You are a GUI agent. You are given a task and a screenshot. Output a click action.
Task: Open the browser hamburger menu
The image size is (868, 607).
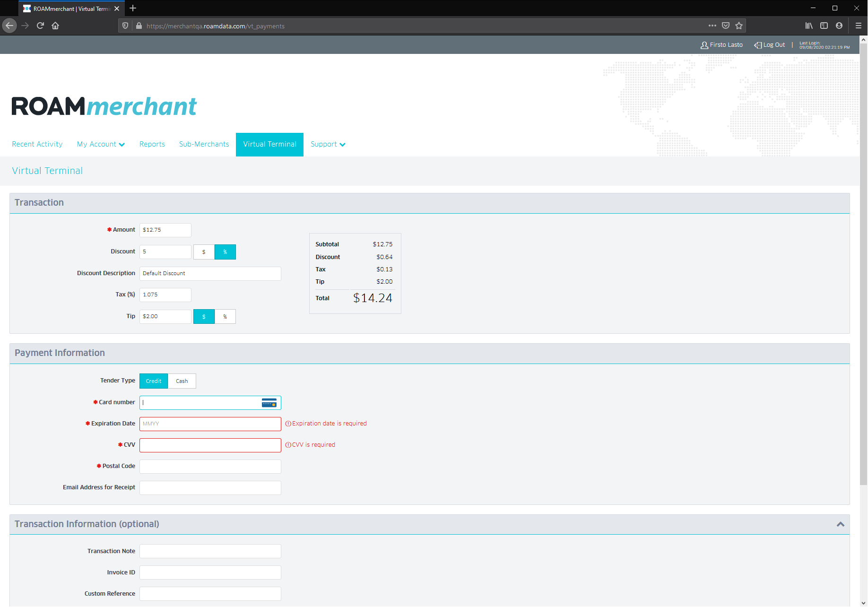tap(859, 26)
